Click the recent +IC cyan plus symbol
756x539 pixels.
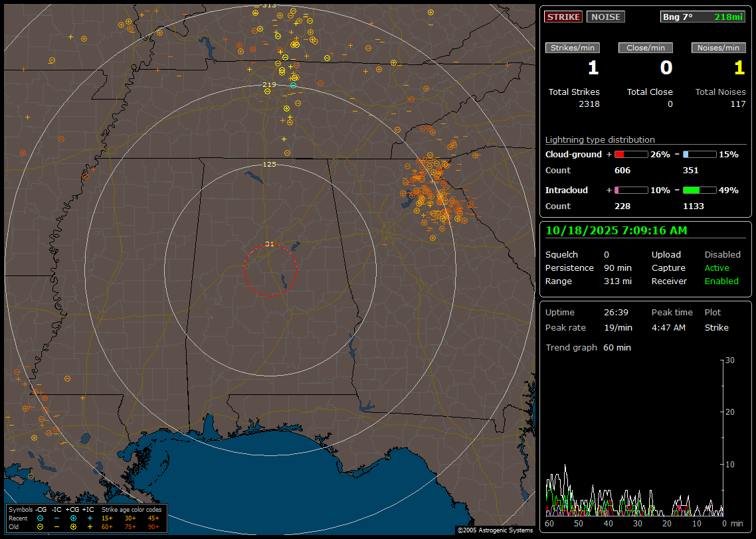(x=90, y=518)
